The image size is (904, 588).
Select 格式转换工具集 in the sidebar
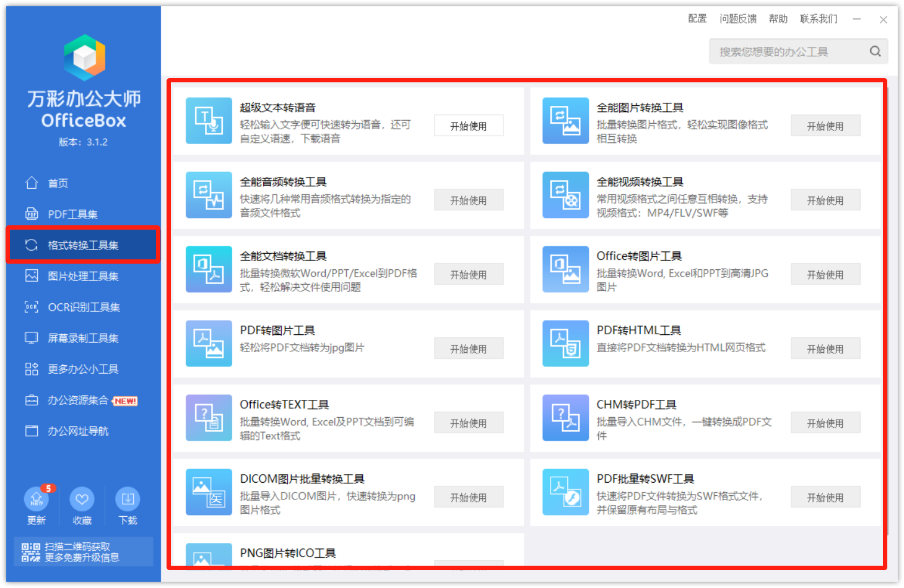84,245
